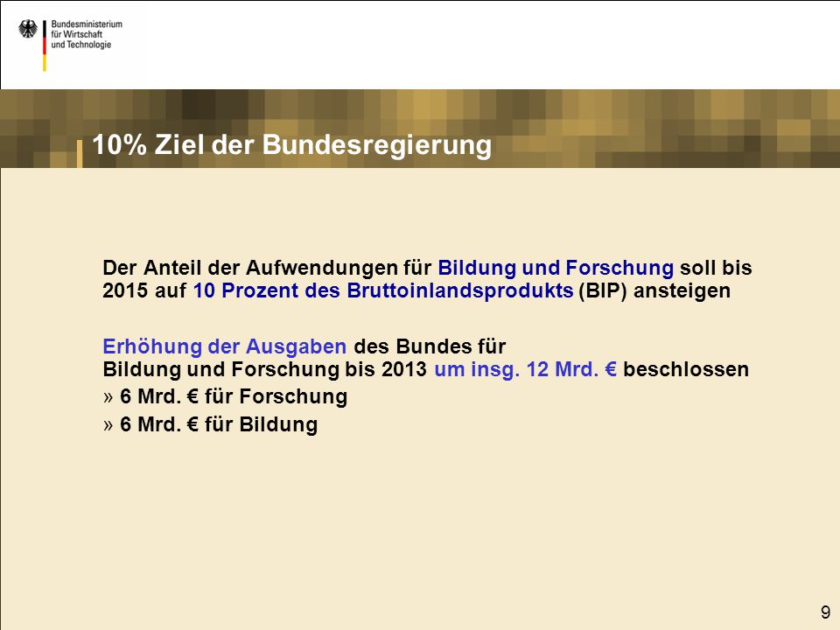
Task: Click the word 'beschlossen'
Action: [686, 369]
